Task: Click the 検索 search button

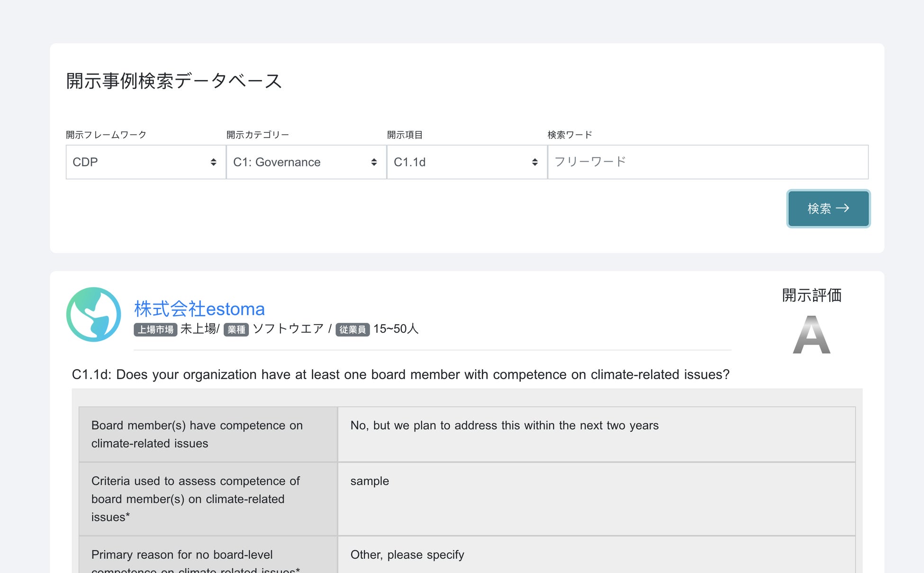Action: click(x=828, y=209)
